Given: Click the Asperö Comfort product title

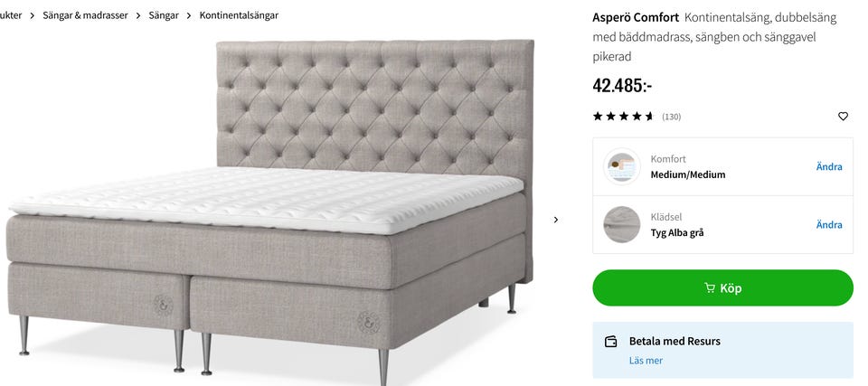Looking at the screenshot, I should click(636, 18).
